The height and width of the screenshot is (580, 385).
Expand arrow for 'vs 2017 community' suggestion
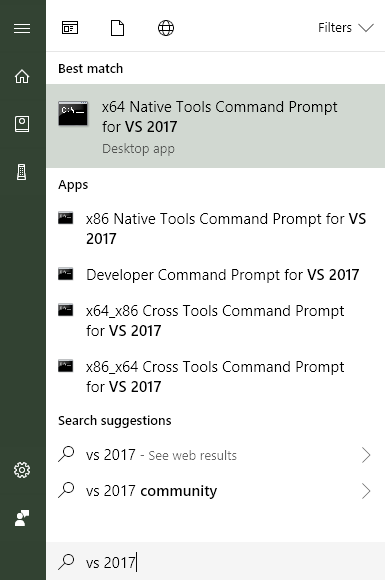pos(366,491)
